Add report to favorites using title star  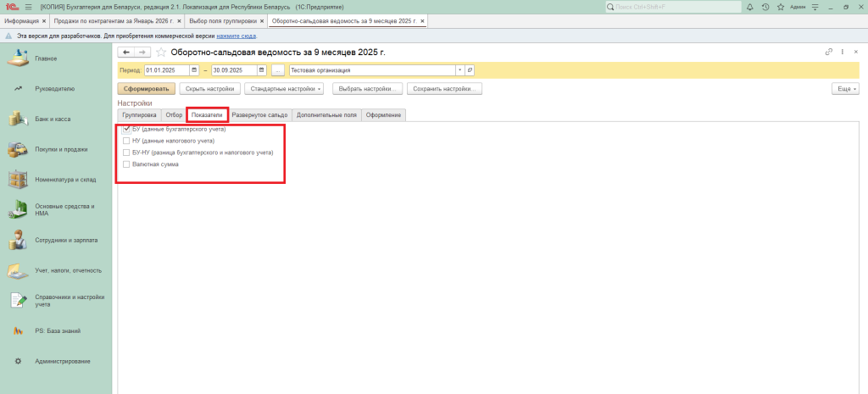[x=161, y=53]
